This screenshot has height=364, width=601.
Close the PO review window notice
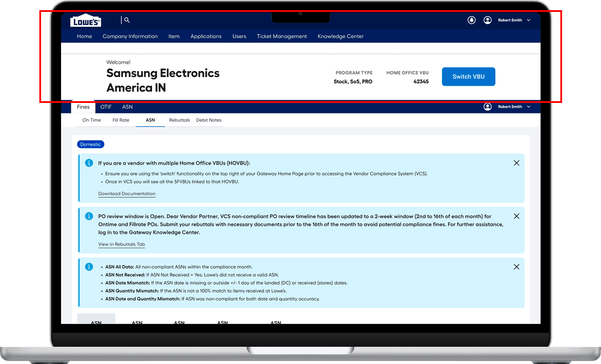click(517, 216)
